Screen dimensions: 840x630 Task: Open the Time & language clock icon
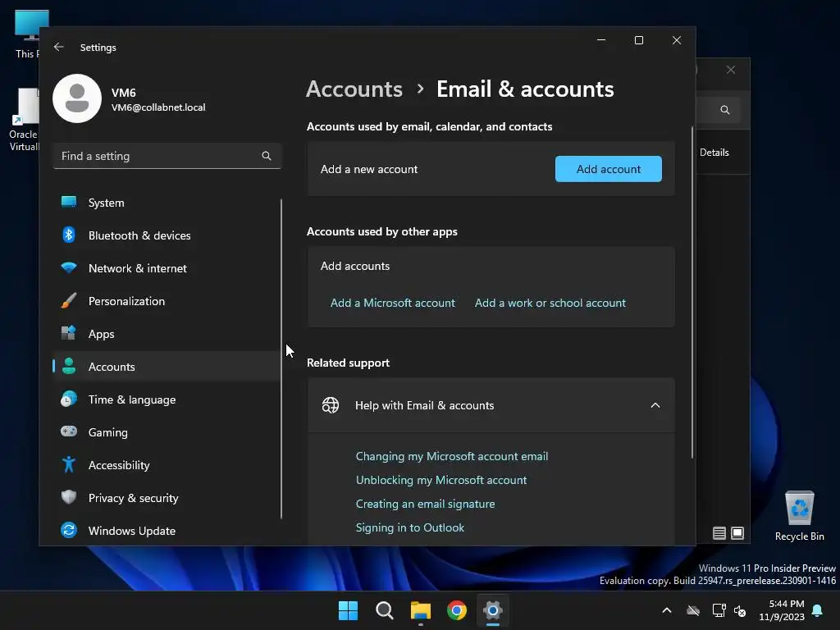69,399
